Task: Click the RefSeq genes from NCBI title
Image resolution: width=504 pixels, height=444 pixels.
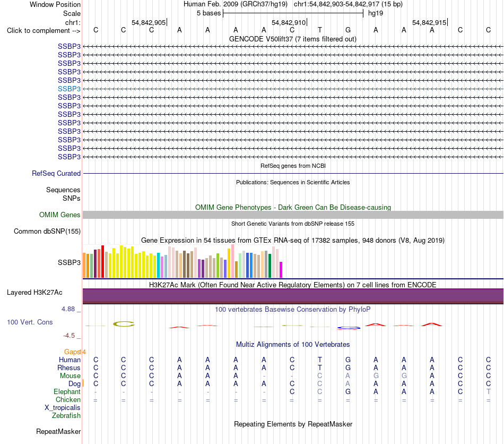Action: [293, 166]
